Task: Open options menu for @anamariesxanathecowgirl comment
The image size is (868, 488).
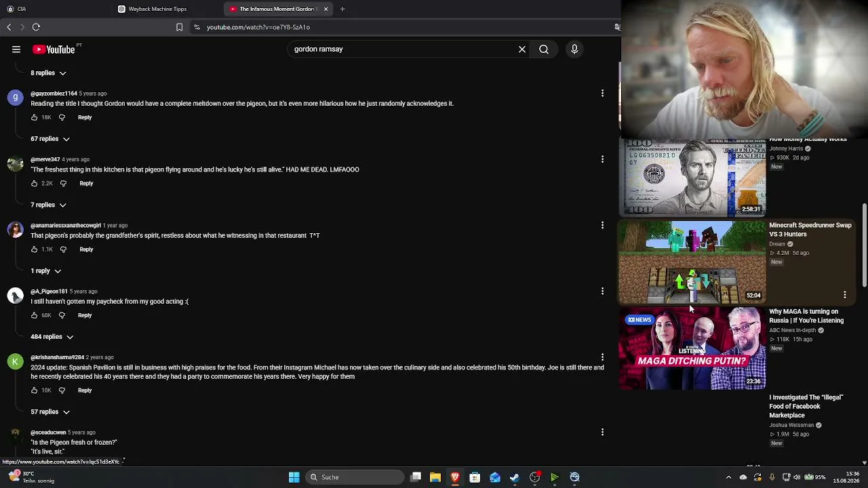Action: click(602, 225)
